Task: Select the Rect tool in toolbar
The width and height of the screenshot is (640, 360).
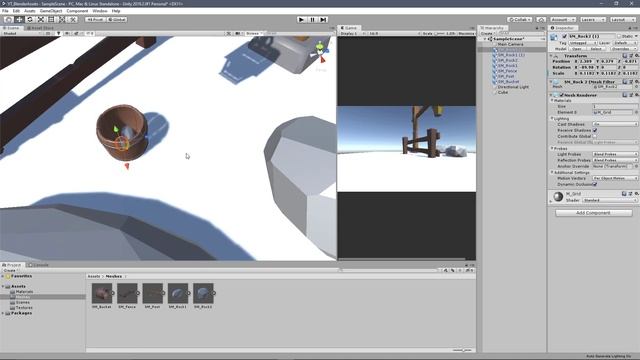Action: click(51, 20)
